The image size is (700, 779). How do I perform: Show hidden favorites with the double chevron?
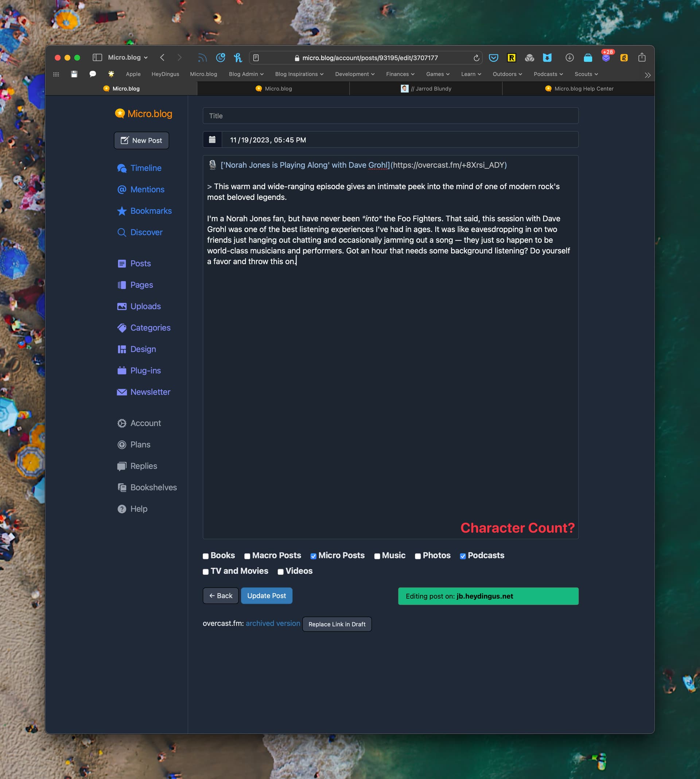(648, 75)
